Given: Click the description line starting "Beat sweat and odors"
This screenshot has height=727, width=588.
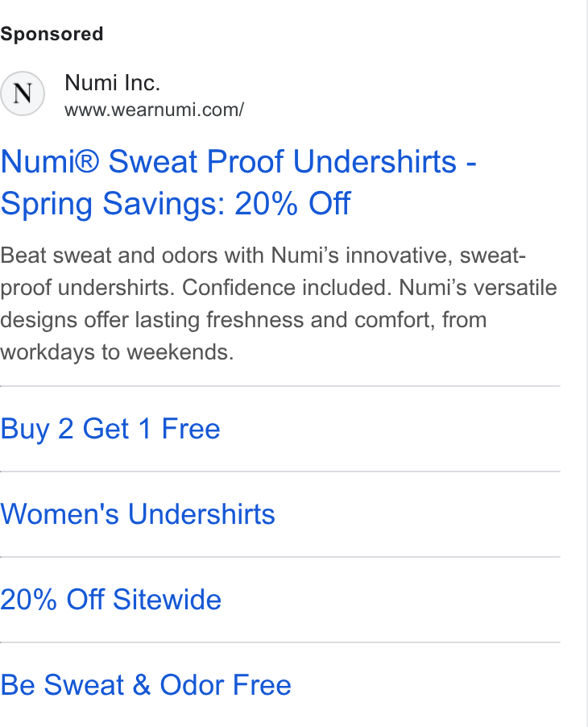Looking at the screenshot, I should coord(263,255).
